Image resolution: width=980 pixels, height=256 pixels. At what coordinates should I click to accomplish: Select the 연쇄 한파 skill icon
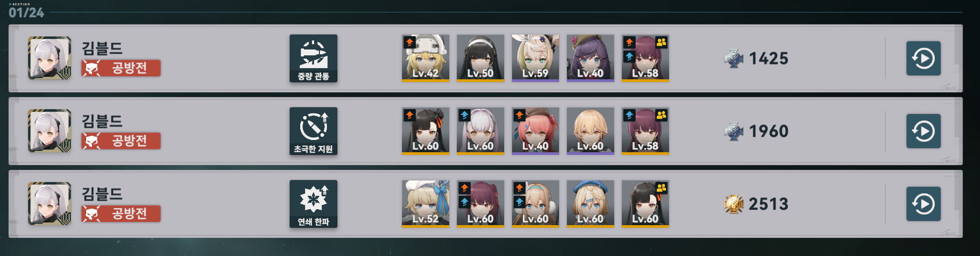[x=314, y=204]
